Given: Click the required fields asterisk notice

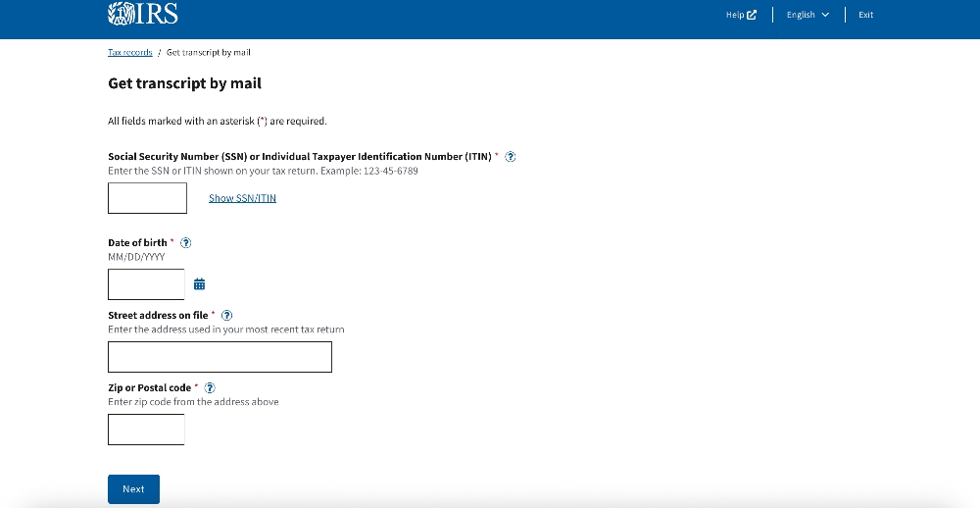Looking at the screenshot, I should pos(218,122).
